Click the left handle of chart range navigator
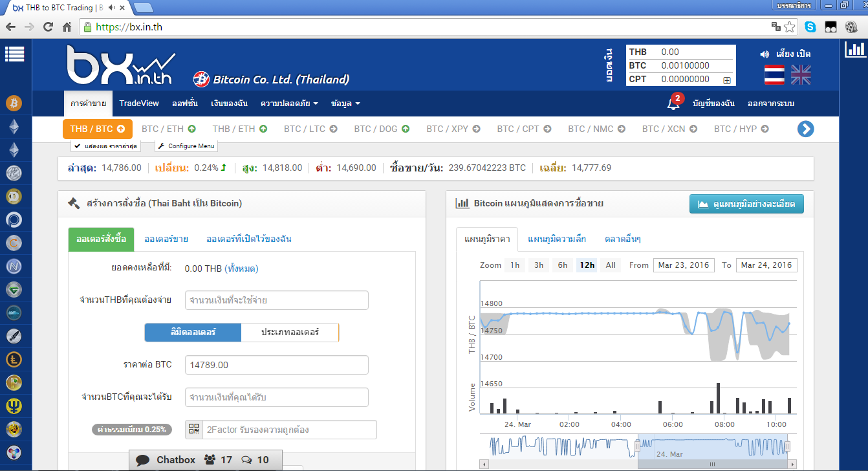This screenshot has height=471, width=868. pos(637,445)
